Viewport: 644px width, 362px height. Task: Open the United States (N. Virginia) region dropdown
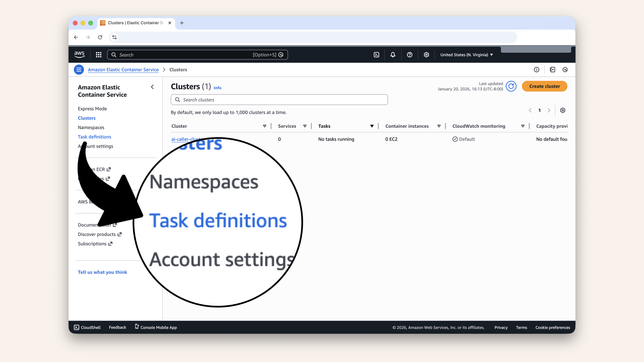tap(466, 55)
